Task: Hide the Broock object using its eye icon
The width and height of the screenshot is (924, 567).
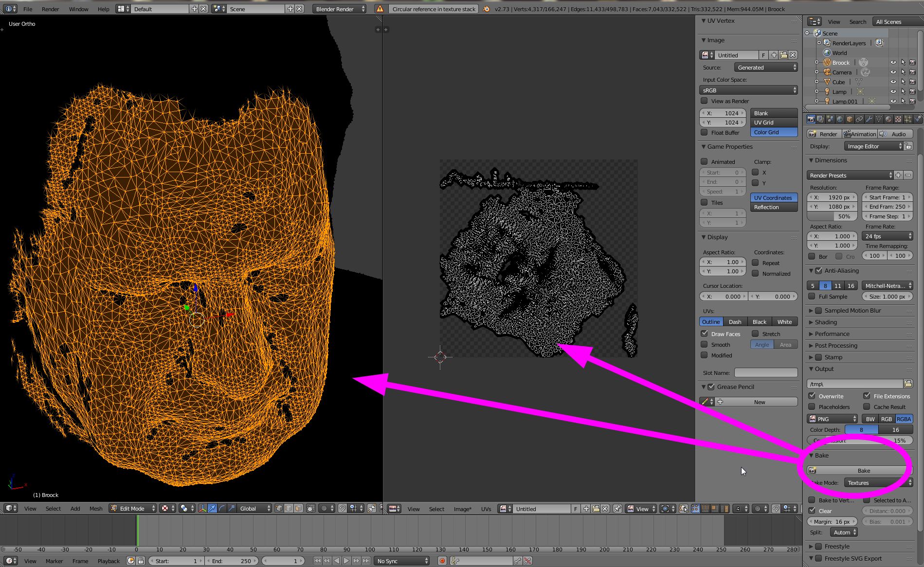Action: [893, 62]
